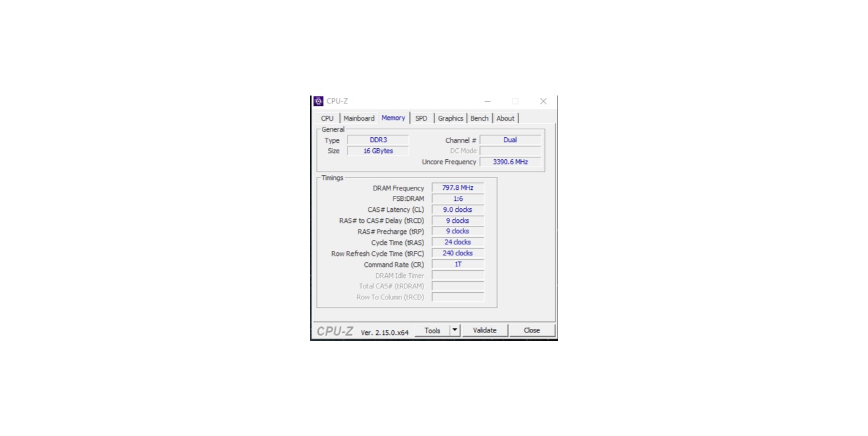Image resolution: width=868 pixels, height=436 pixels.
Task: Open the CPU tab
Action: 327,118
